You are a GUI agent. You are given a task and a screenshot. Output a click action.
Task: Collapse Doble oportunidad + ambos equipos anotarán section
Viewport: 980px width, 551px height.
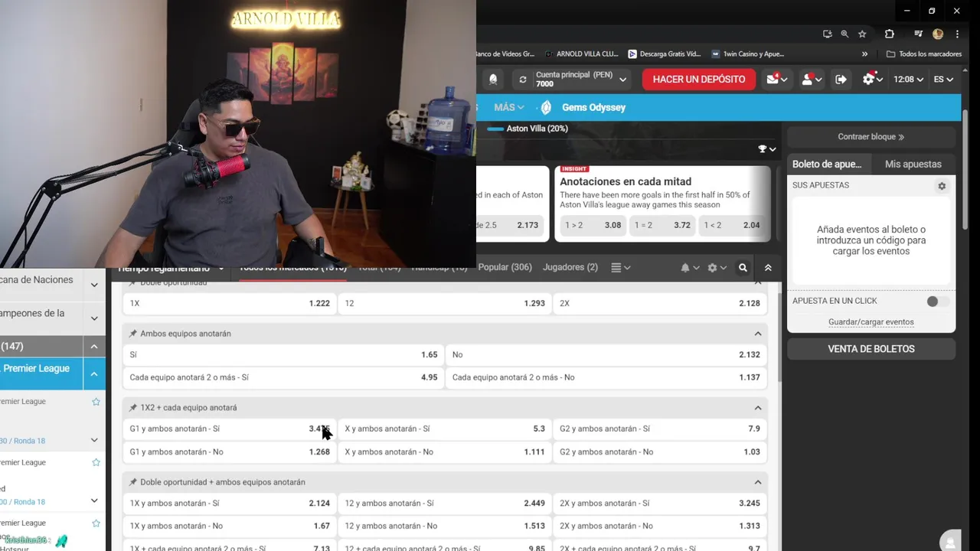[x=758, y=482]
